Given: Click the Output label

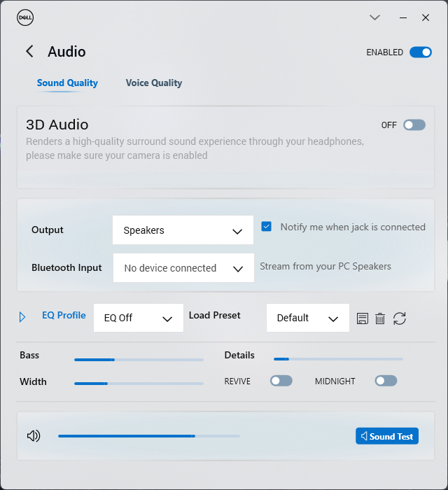Looking at the screenshot, I should coord(47,230).
